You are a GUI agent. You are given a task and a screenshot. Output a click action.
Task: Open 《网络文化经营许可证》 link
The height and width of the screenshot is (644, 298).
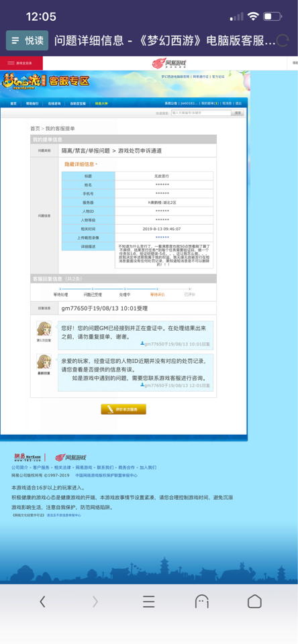point(28,515)
